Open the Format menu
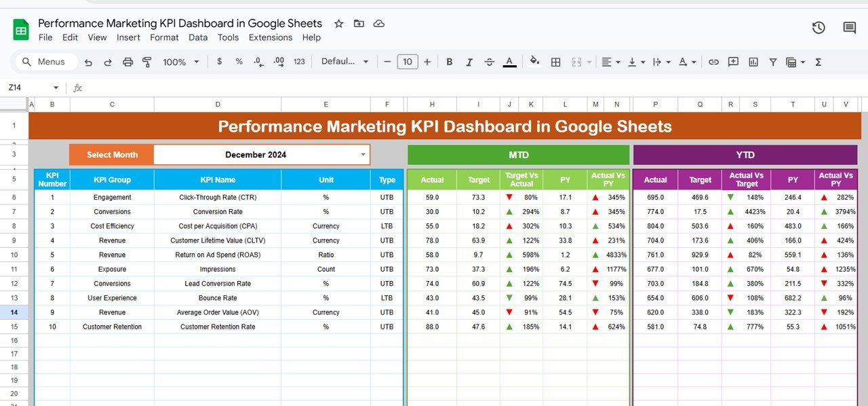Viewport: 868px width, 406px height. [x=165, y=37]
